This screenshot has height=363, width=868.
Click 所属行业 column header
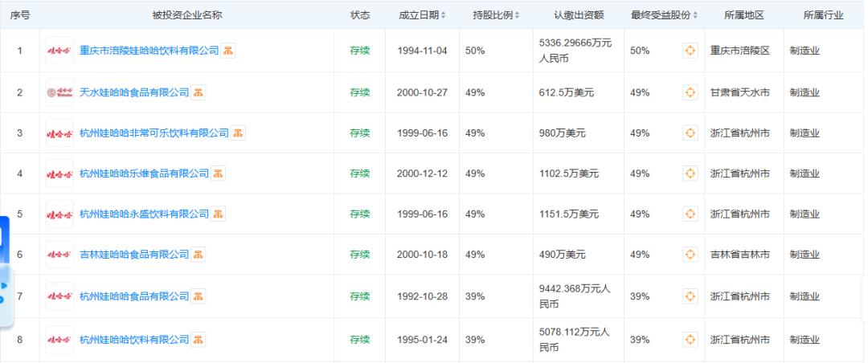pyautogui.click(x=823, y=15)
